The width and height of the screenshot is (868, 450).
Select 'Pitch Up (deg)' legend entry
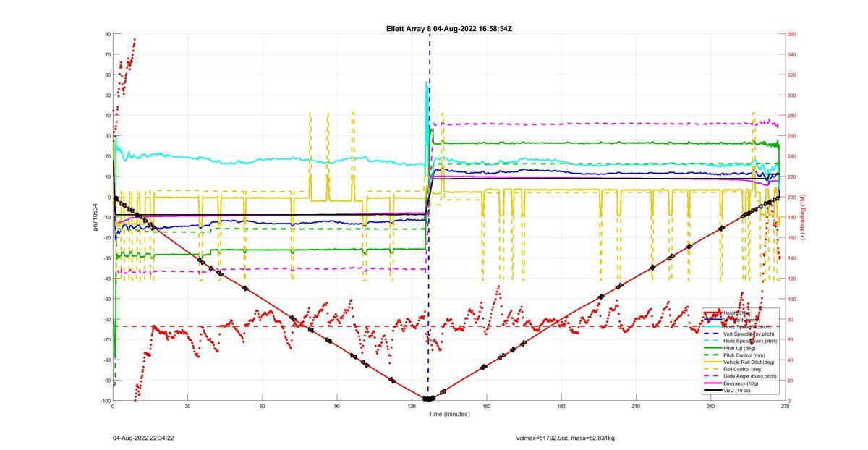(739, 348)
